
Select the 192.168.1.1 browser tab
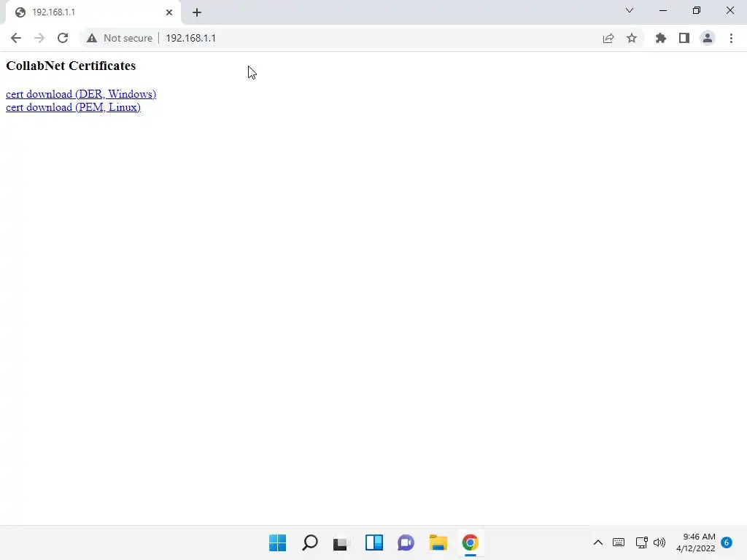click(x=93, y=12)
